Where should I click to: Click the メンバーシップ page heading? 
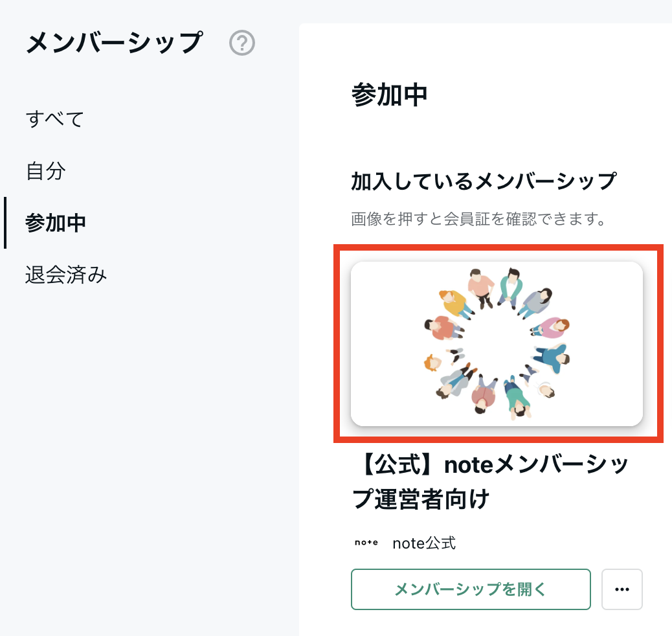pos(115,43)
